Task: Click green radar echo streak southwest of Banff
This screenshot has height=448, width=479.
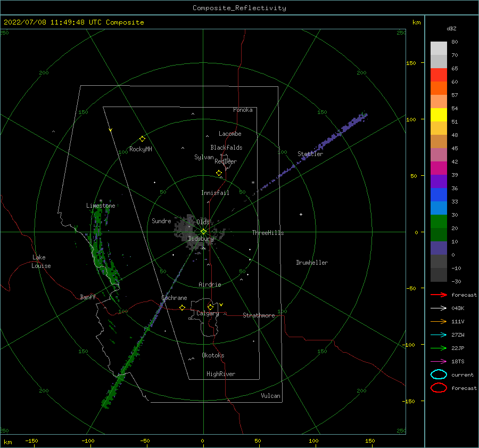Action: click(x=122, y=373)
